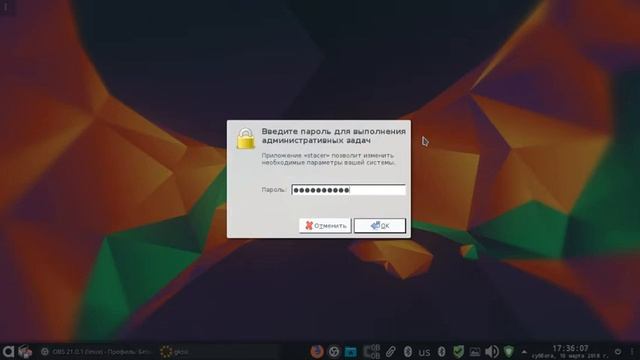Click the 3D box icon next to launcher
This screenshot has height=360, width=640.
tap(25, 351)
